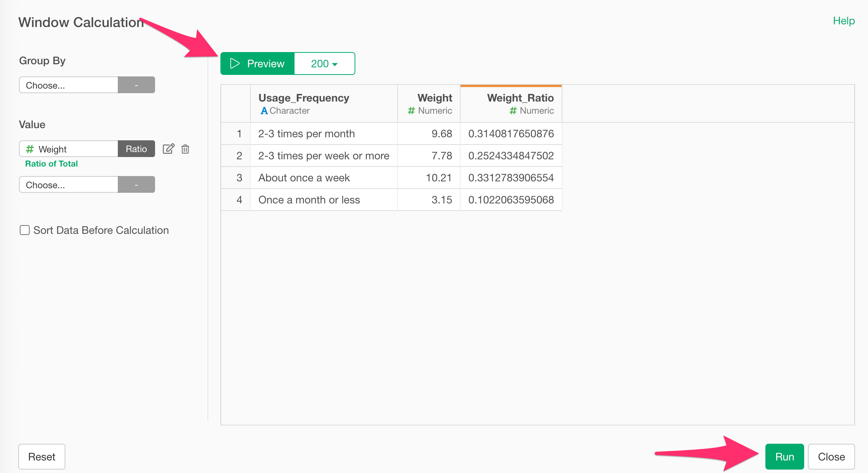Click the ratio value 0.3140817650876

pos(511,133)
